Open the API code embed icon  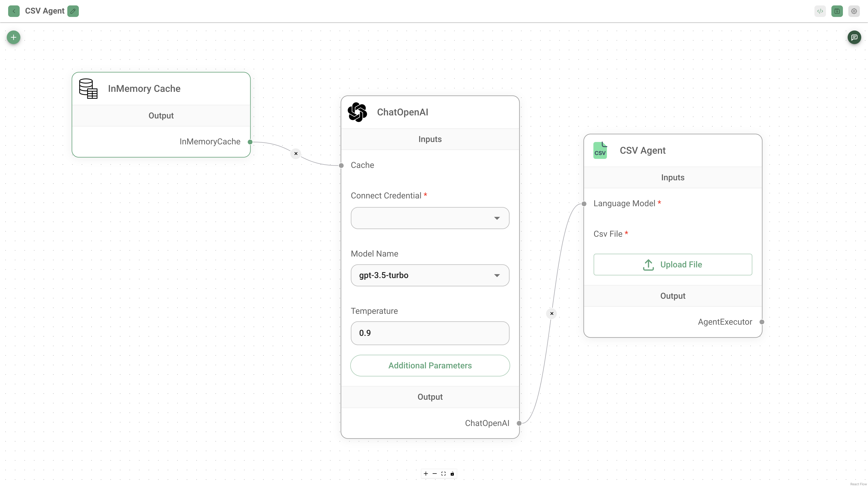tap(820, 11)
